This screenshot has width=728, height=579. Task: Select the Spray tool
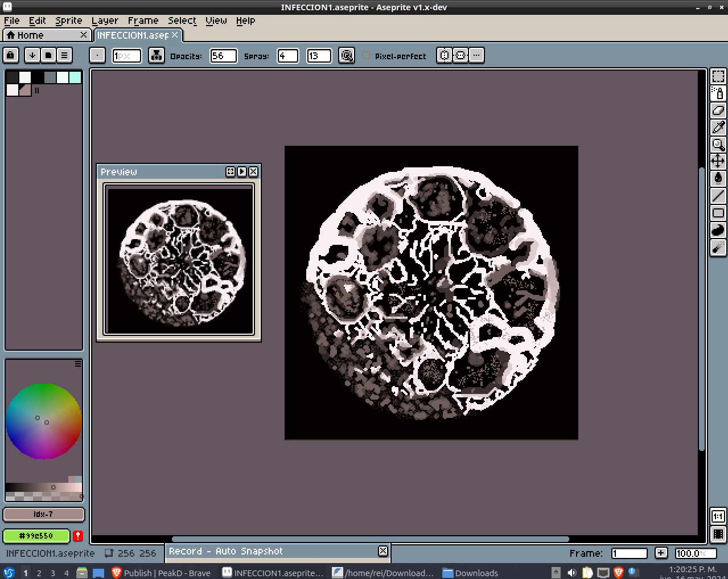tap(718, 93)
